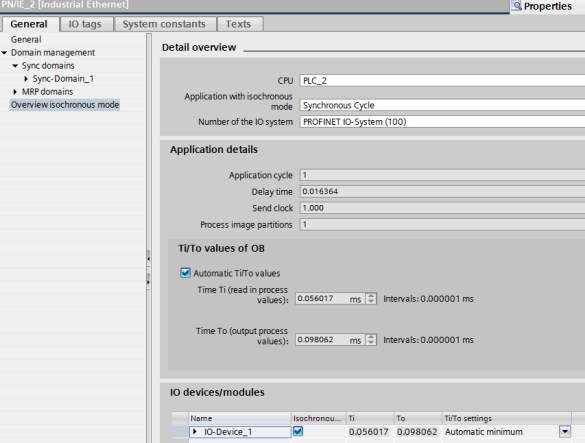Click the Time Ti input field
This screenshot has height=443, width=585.
(x=330, y=299)
